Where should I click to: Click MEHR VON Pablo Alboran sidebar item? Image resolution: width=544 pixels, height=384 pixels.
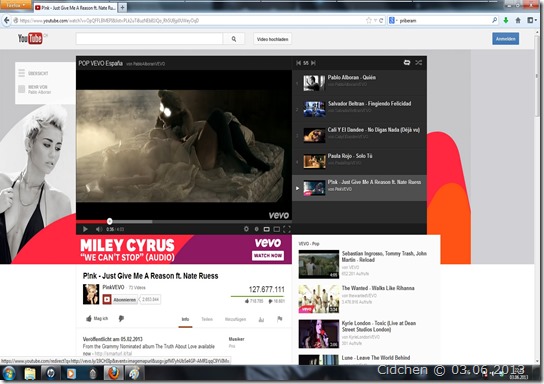(x=35, y=89)
